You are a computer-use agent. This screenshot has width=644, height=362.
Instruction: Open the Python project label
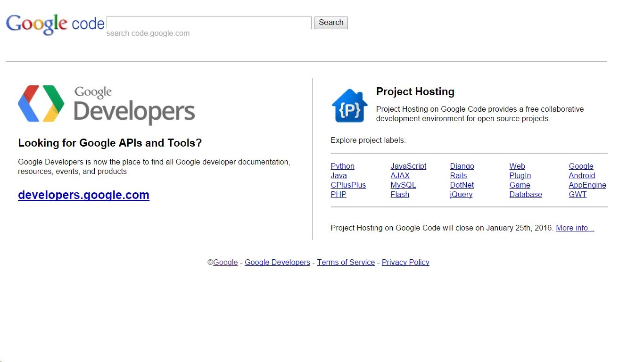click(x=342, y=166)
